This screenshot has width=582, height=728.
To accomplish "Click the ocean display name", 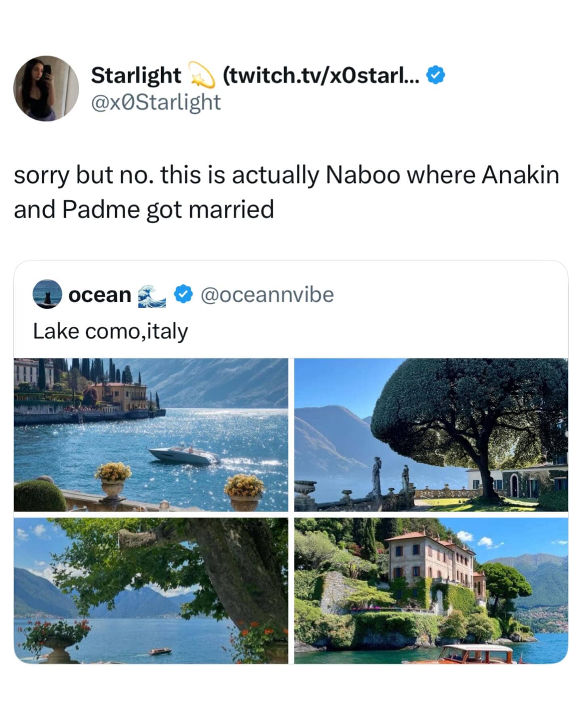I will pos(100,294).
